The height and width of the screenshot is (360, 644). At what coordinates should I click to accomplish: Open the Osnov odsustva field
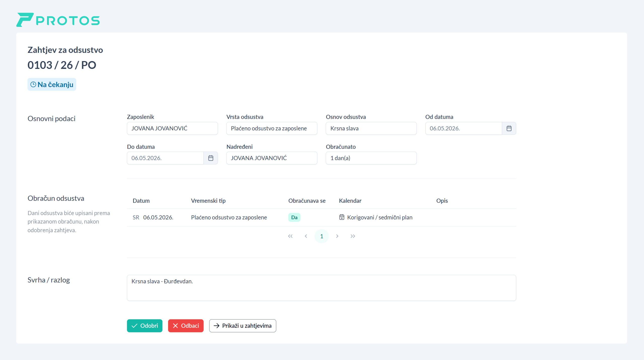pyautogui.click(x=371, y=128)
